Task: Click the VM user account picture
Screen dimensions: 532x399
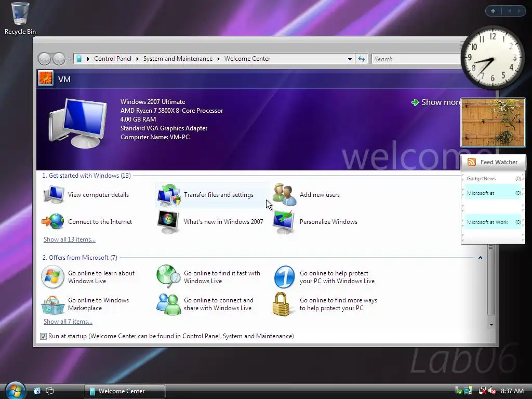Action: coord(46,78)
